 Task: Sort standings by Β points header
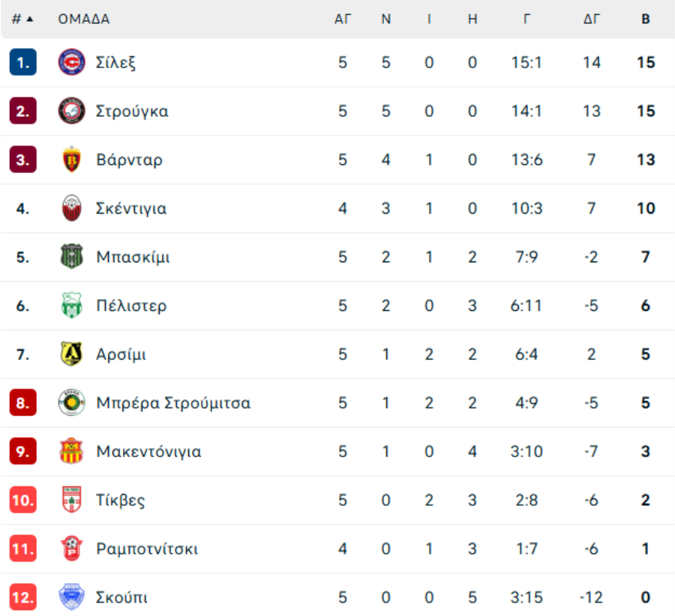point(645,19)
